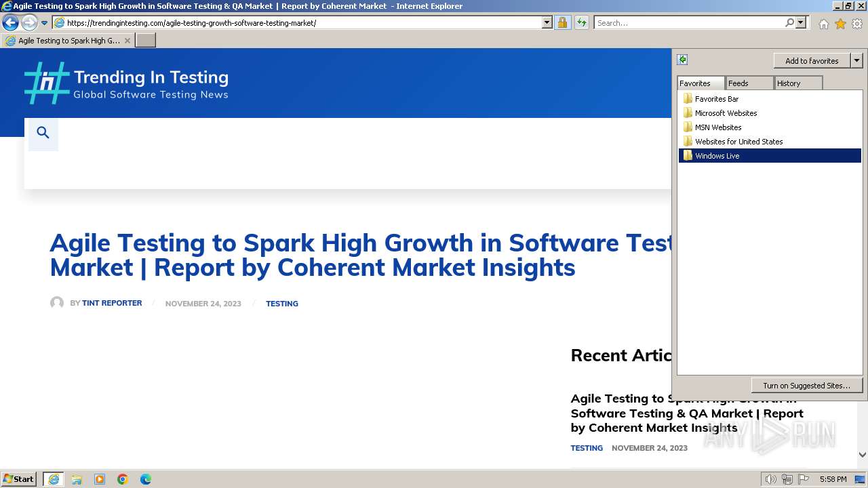The width and height of the screenshot is (868, 488).
Task: Click the browser Back arrow button
Action: pos(10,23)
